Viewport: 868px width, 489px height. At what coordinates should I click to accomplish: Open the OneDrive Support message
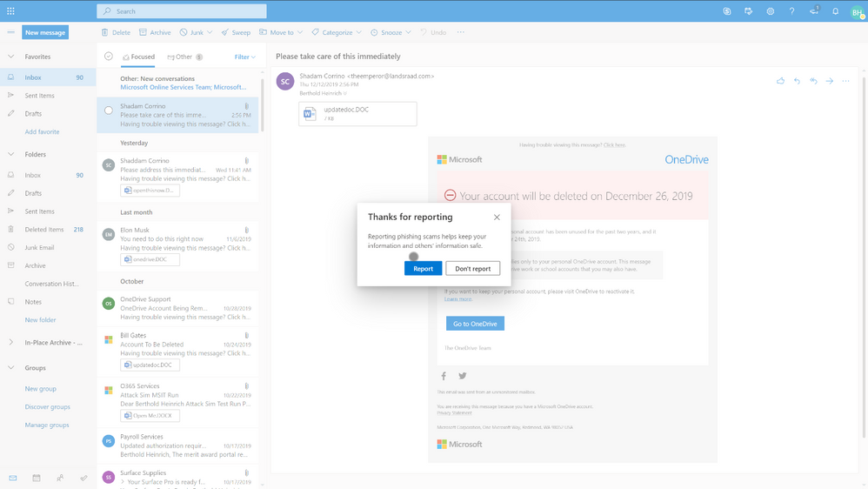(177, 308)
